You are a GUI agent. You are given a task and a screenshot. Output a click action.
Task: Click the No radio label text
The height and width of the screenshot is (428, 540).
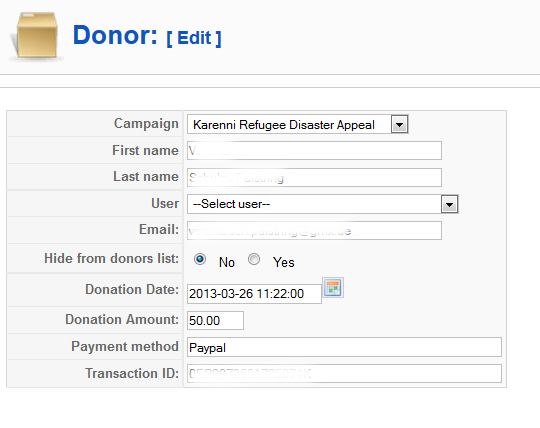227,262
